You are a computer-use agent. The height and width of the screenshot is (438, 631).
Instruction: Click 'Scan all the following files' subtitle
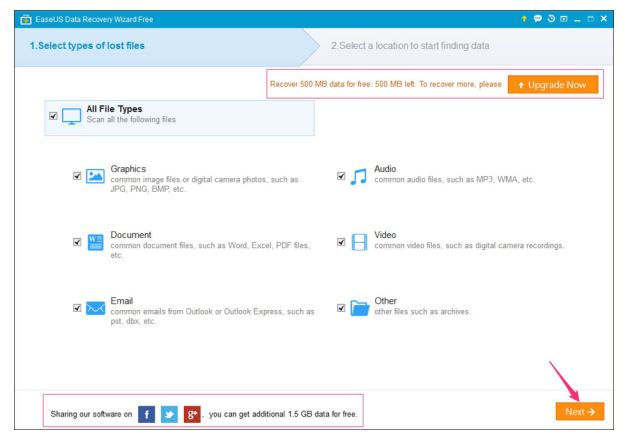[x=131, y=120]
